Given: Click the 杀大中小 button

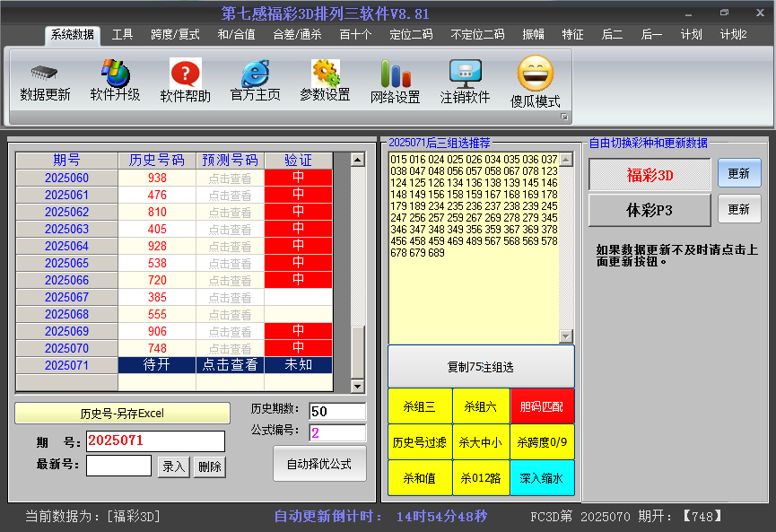Looking at the screenshot, I should (x=481, y=442).
